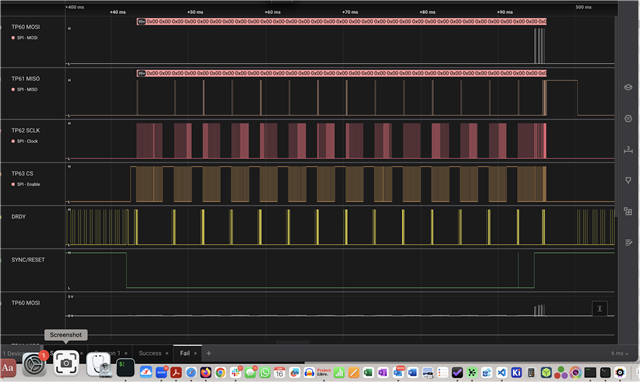Select the TP63 CS channel label

click(22, 173)
